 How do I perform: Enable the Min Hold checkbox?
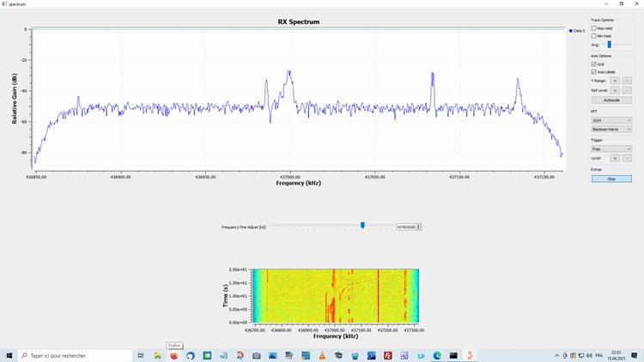click(x=593, y=36)
